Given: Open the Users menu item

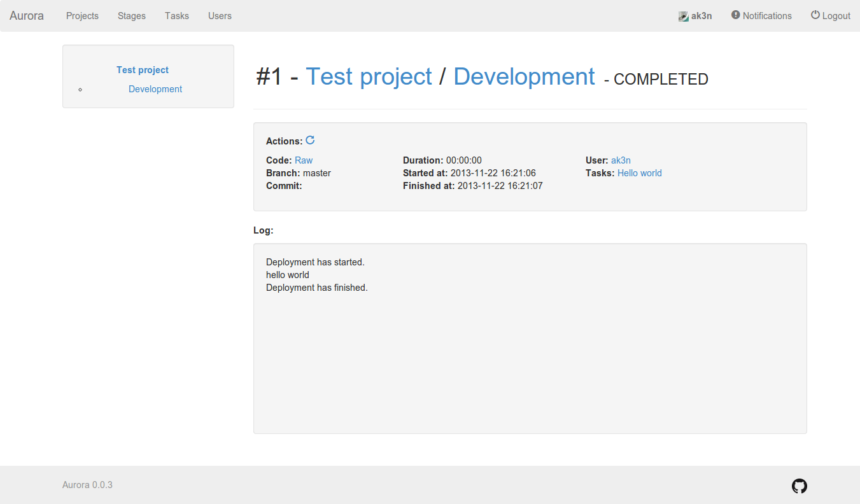Looking at the screenshot, I should coord(220,16).
